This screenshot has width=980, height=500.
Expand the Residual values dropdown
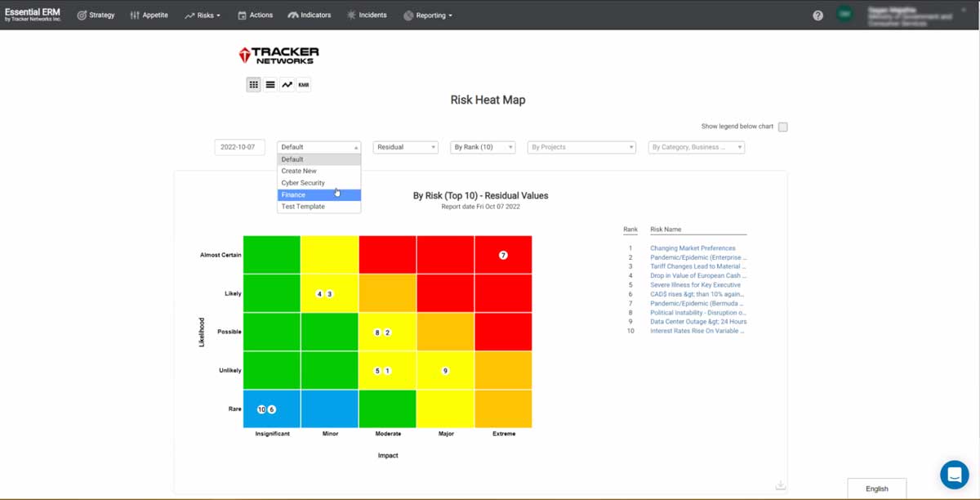tap(405, 147)
